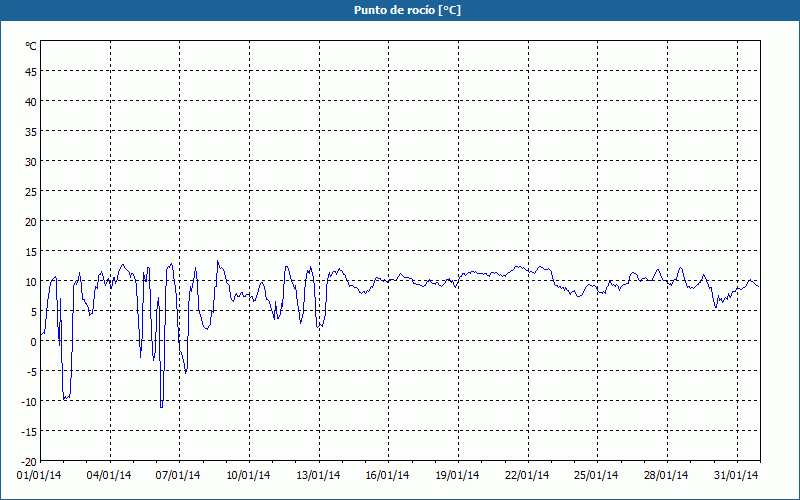The width and height of the screenshot is (800, 500).
Task: Click the lowest dew point dip near 06/01/14
Action: click(x=161, y=407)
